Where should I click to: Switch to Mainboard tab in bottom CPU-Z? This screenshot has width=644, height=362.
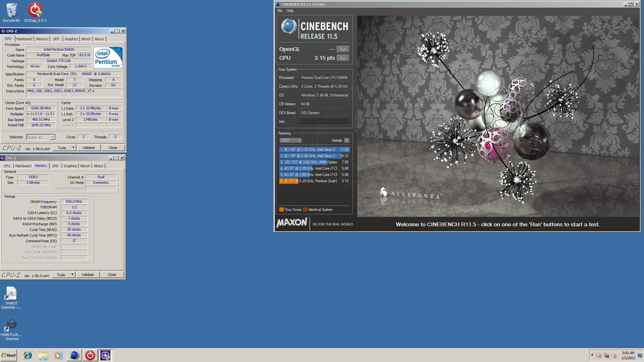pyautogui.click(x=23, y=166)
